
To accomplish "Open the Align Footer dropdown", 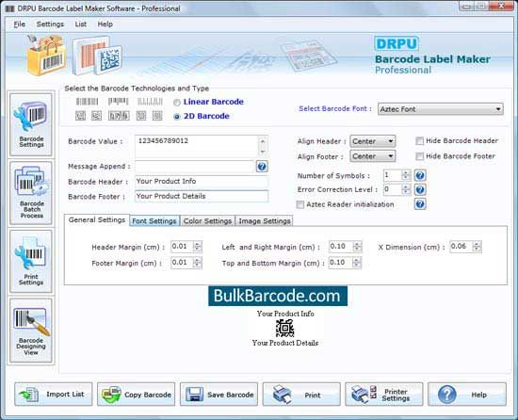I will tap(372, 156).
